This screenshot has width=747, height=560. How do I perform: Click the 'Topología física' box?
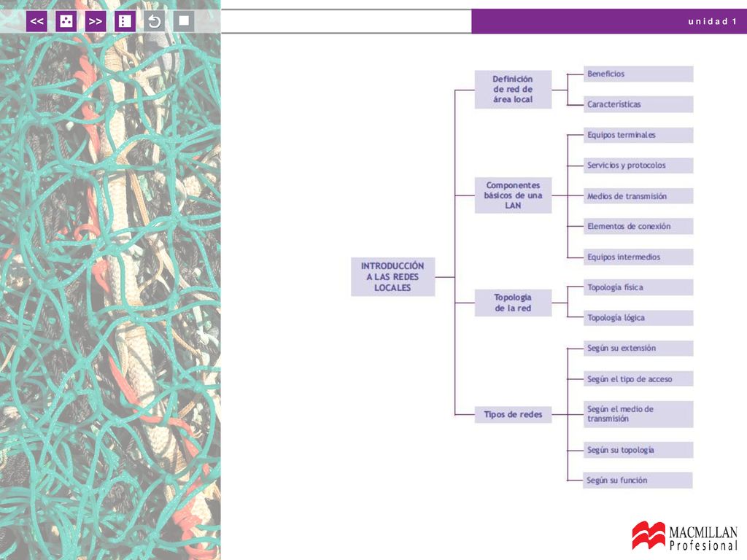(x=638, y=287)
